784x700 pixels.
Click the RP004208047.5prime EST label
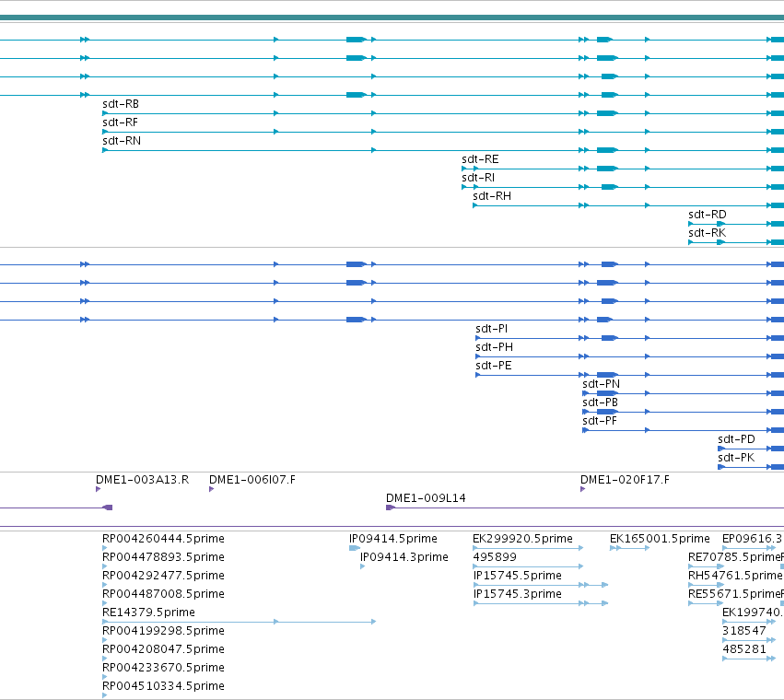(x=163, y=650)
